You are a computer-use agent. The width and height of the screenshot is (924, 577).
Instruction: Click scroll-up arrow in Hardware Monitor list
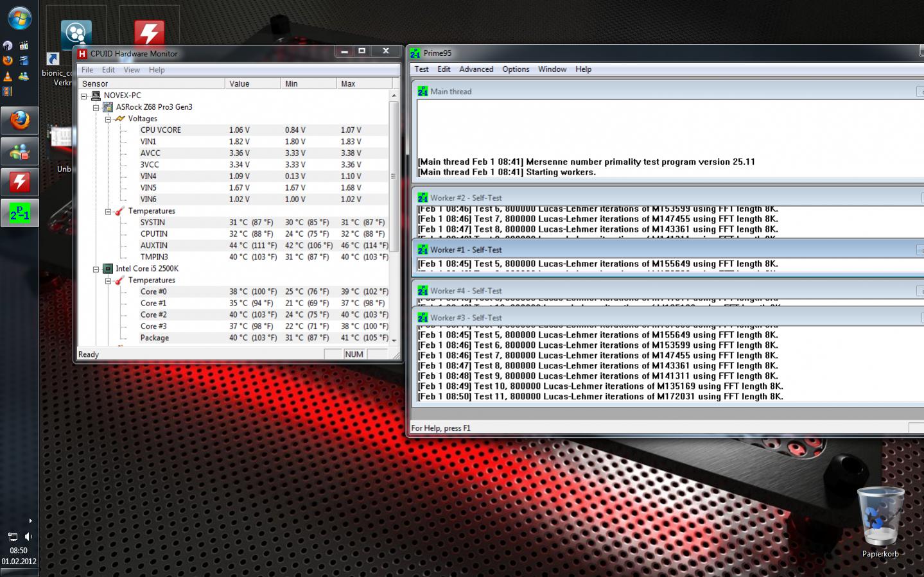[394, 95]
